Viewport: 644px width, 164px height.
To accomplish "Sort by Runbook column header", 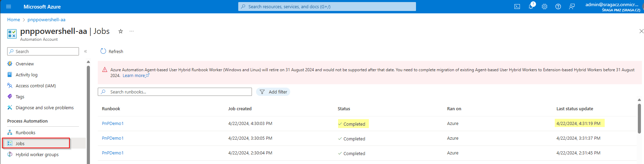I will click(111, 109).
